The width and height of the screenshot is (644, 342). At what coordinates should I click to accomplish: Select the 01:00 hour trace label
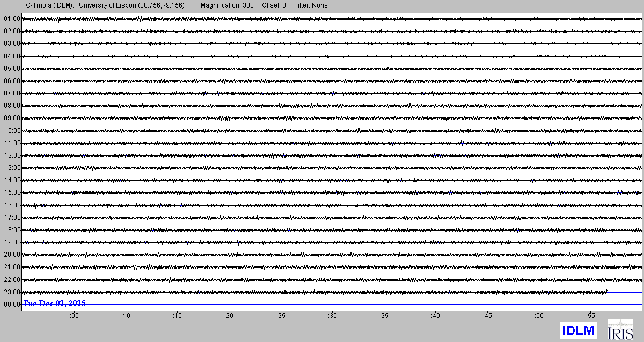(12, 19)
